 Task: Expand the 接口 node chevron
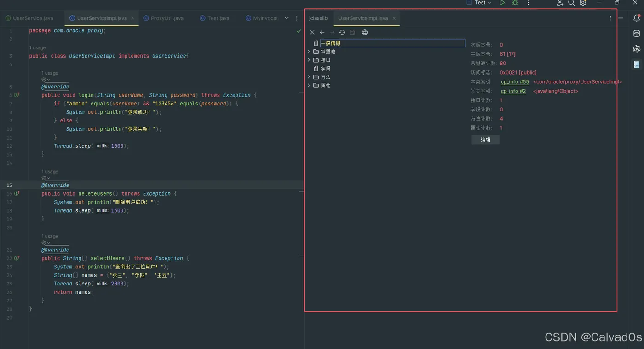[309, 60]
